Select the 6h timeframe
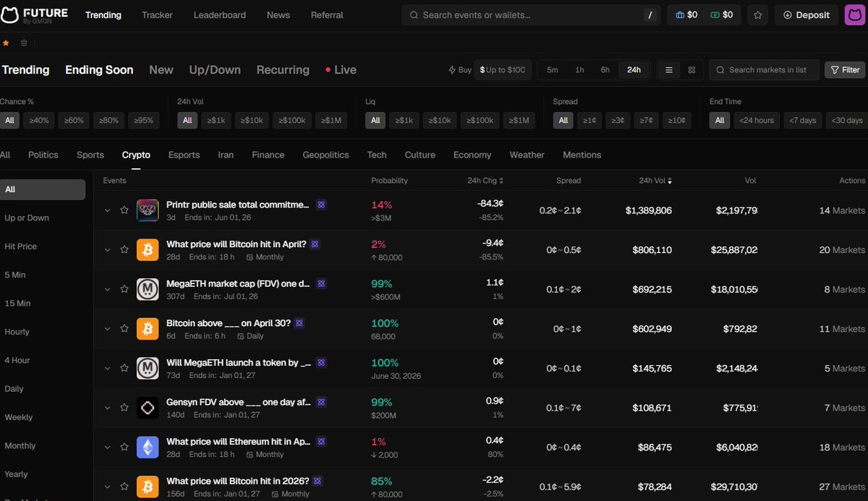The height and width of the screenshot is (501, 868). click(x=605, y=70)
